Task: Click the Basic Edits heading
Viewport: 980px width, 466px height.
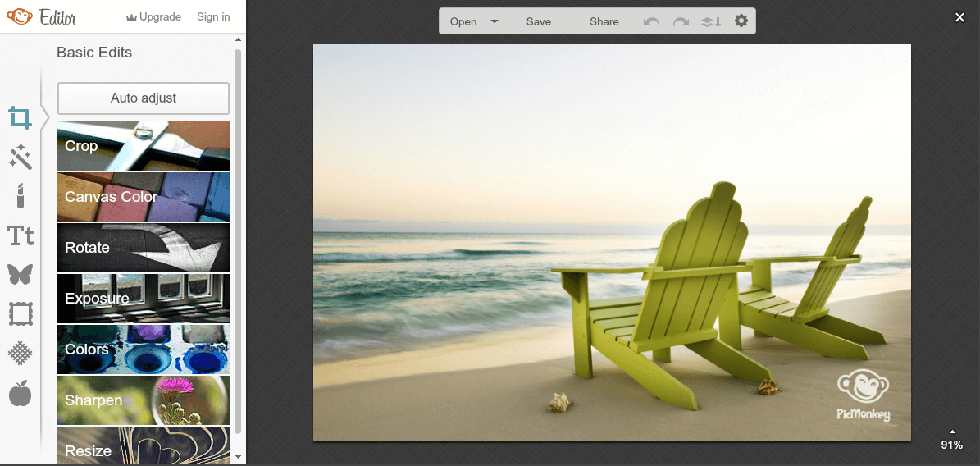Action: coord(94,53)
